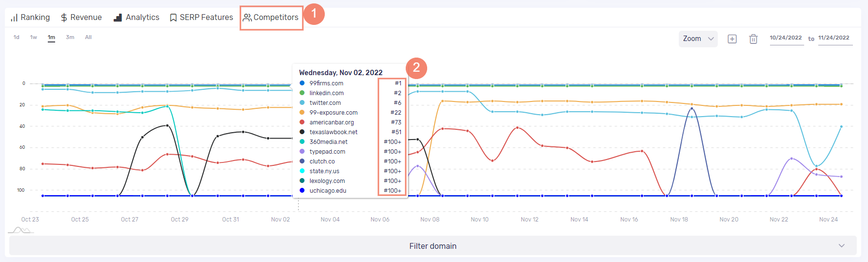Expand the Filter domain panel

point(433,246)
